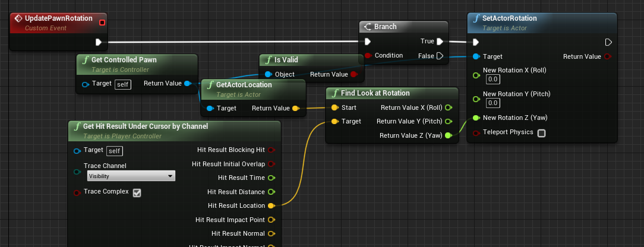
Task: Click the Hit Result Blocking Hit pin
Action: [271, 150]
